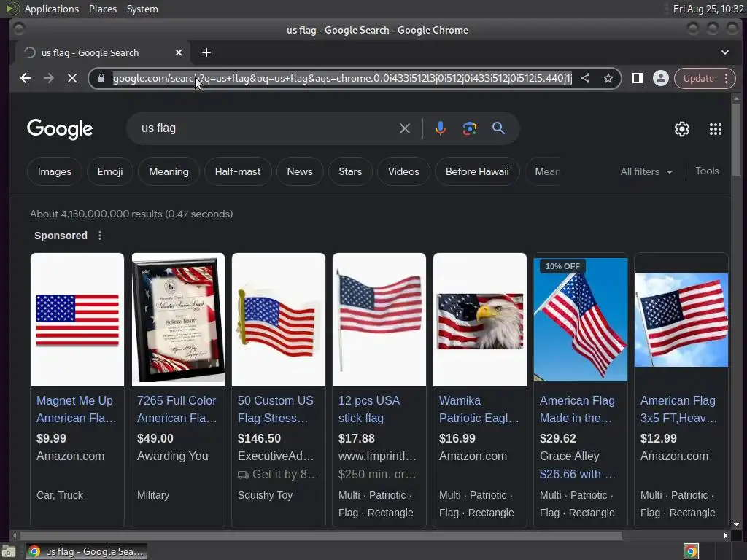Select the Before Hawaii chip
747x560 pixels.
click(x=477, y=171)
